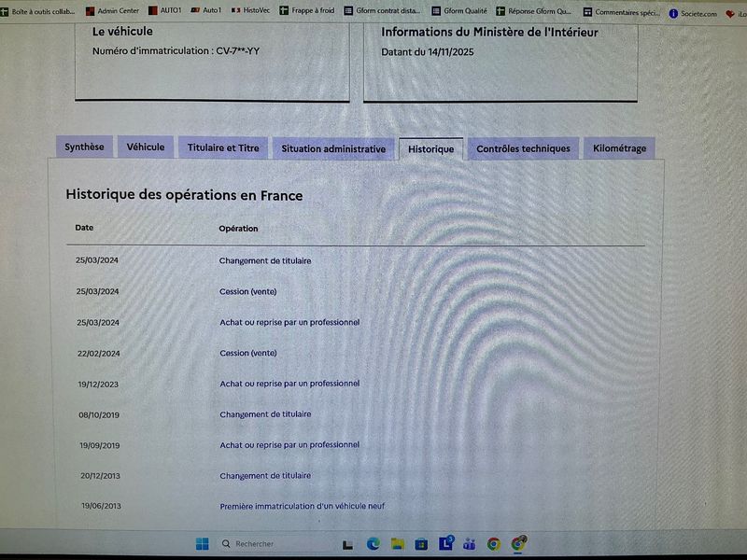Open Microsoft Teams from taskbar
This screenshot has width=747, height=560.
470,544
